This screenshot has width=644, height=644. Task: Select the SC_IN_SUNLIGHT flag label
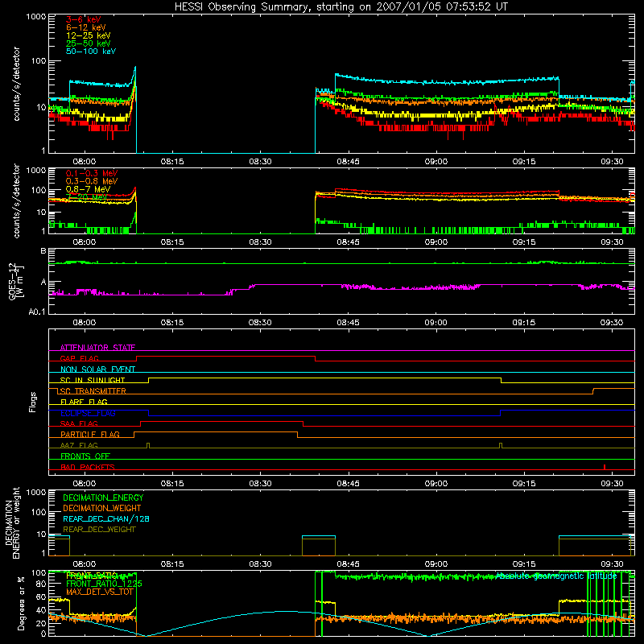(x=93, y=380)
